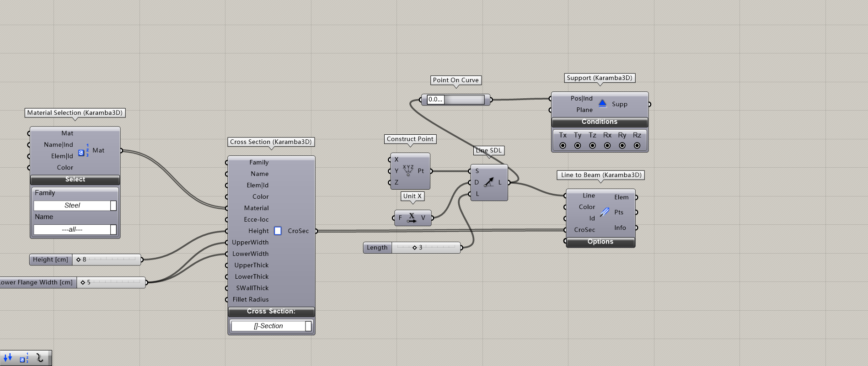Click the curve icon in bottom toolbar

[x=40, y=358]
